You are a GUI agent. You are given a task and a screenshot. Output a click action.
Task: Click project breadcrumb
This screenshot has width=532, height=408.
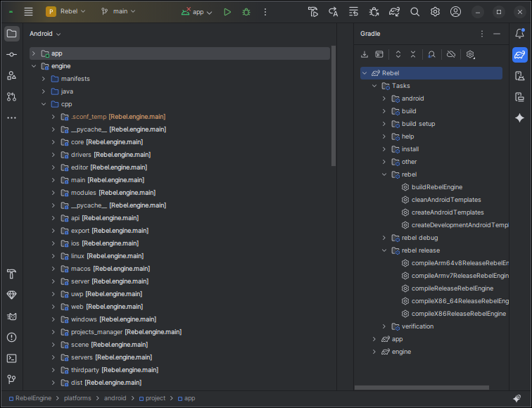point(152,398)
